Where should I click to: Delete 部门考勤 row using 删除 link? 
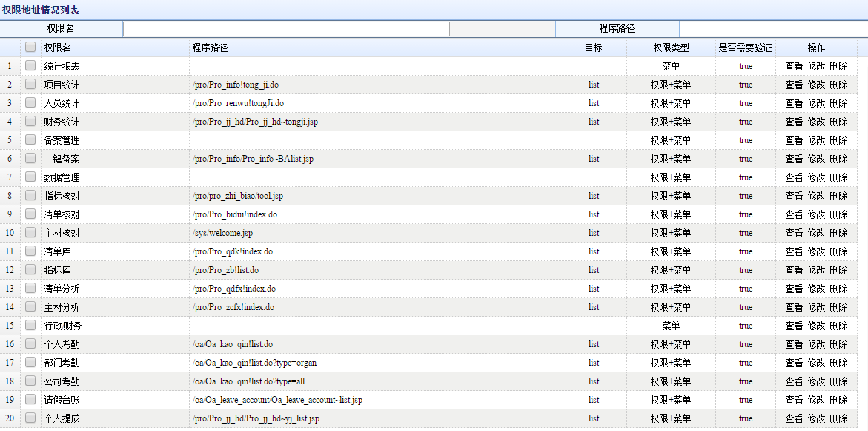(x=838, y=363)
